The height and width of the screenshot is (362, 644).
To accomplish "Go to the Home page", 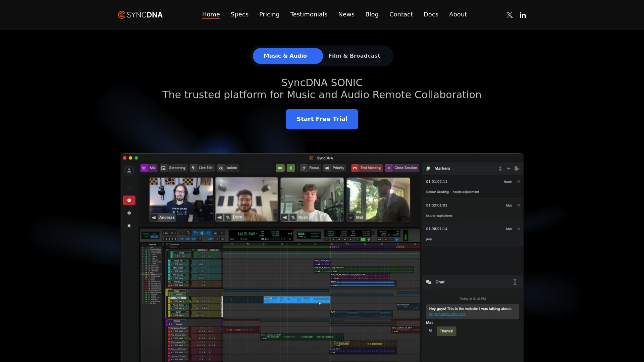I will click(211, 14).
